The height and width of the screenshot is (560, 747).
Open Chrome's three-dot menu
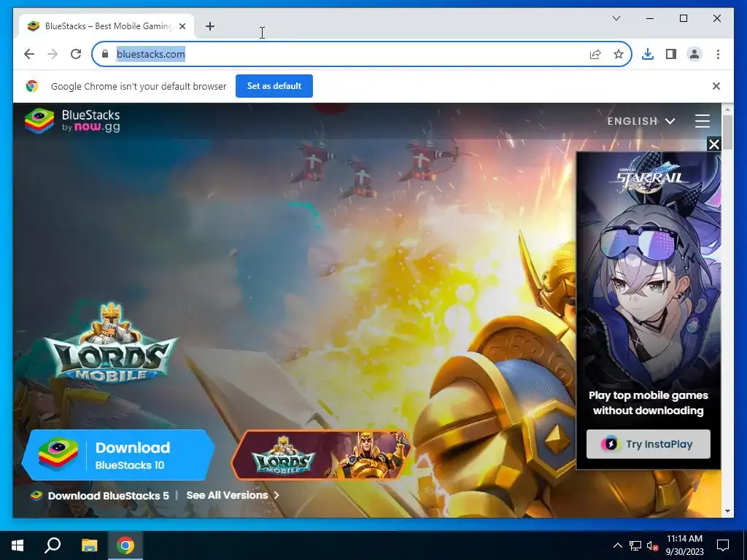[718, 54]
